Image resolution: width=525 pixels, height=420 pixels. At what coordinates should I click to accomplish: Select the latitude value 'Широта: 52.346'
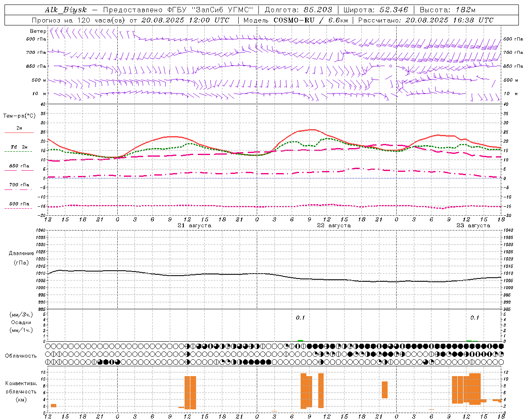[376, 10]
